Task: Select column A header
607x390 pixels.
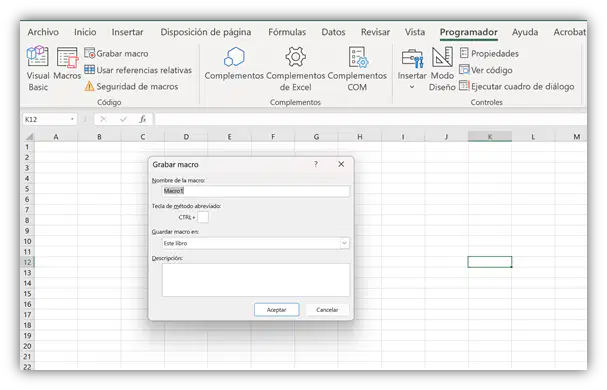Action: click(x=56, y=137)
